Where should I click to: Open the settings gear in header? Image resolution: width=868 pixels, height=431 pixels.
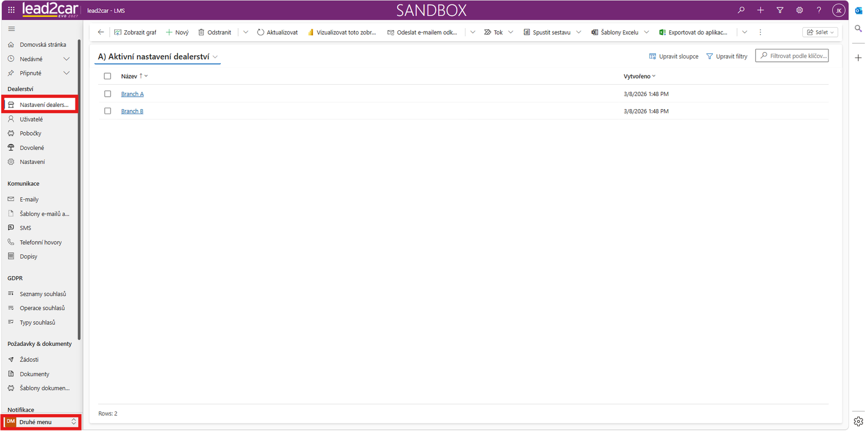coord(800,10)
